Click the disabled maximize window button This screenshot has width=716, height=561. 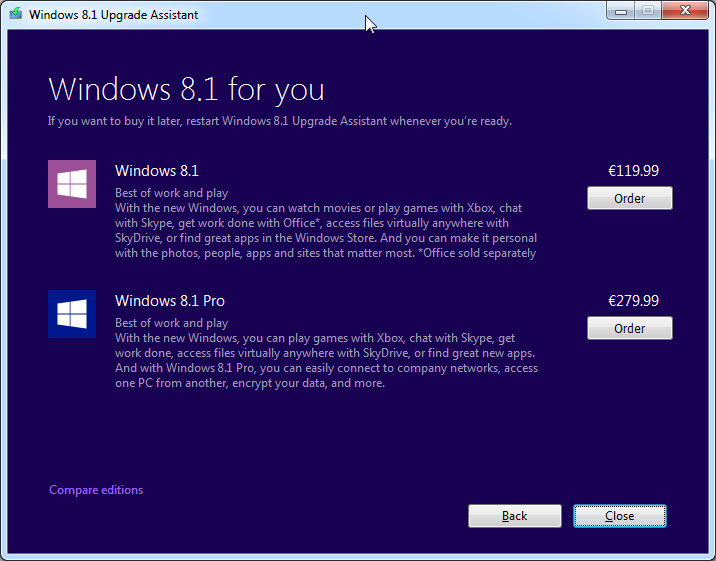(648, 10)
